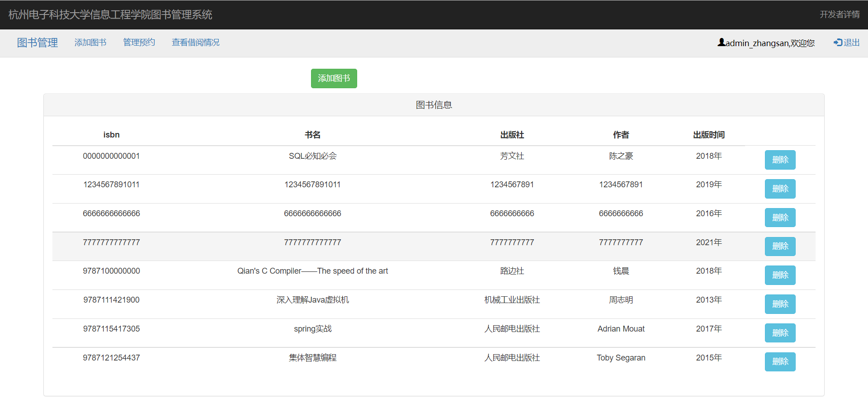Click publisher cell 机械工业出版社

coord(512,300)
